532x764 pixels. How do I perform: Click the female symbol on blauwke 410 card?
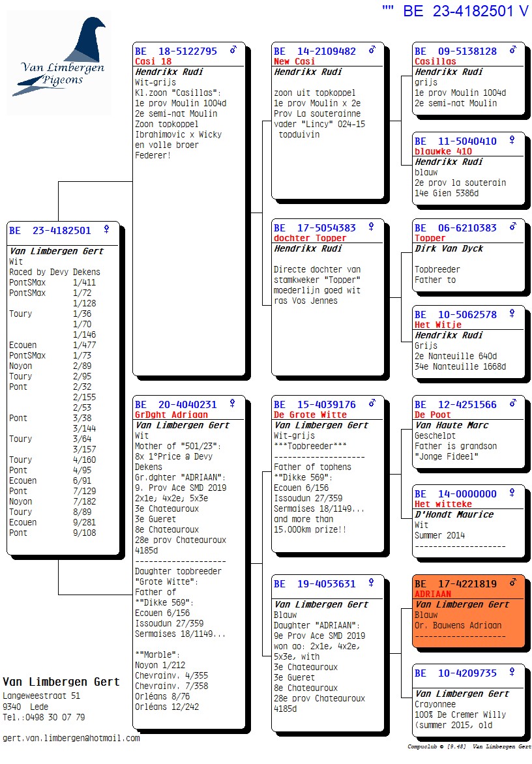coord(512,140)
